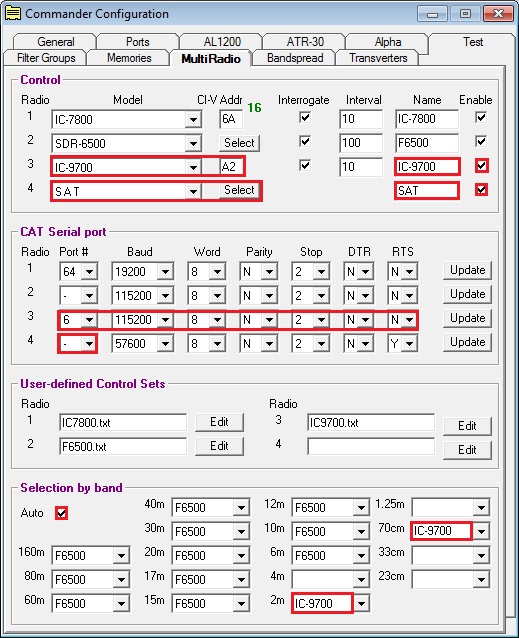This screenshot has width=519, height=638.
Task: Toggle Enable checkbox for F6500 radio 2
Action: click(x=481, y=142)
